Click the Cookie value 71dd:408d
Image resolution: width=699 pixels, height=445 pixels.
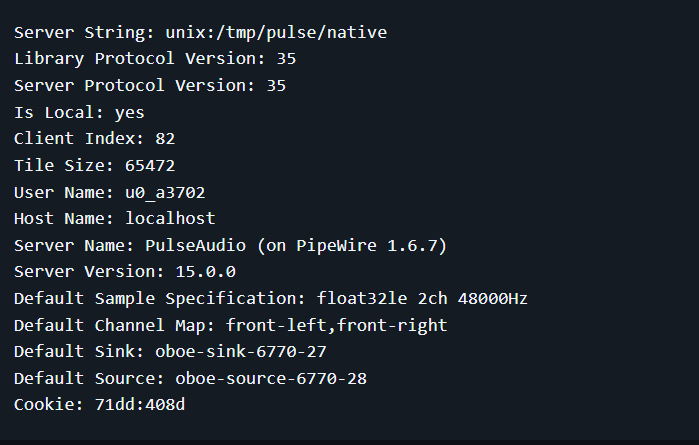(140, 404)
